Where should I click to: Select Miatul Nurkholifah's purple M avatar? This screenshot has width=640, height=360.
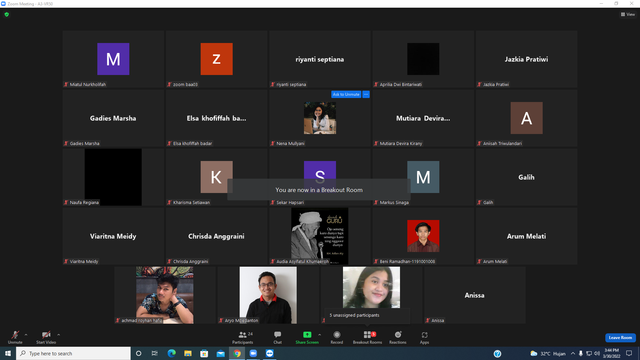point(113,59)
